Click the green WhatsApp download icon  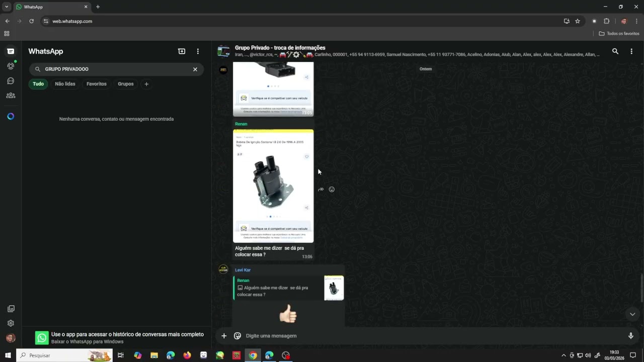(x=42, y=338)
